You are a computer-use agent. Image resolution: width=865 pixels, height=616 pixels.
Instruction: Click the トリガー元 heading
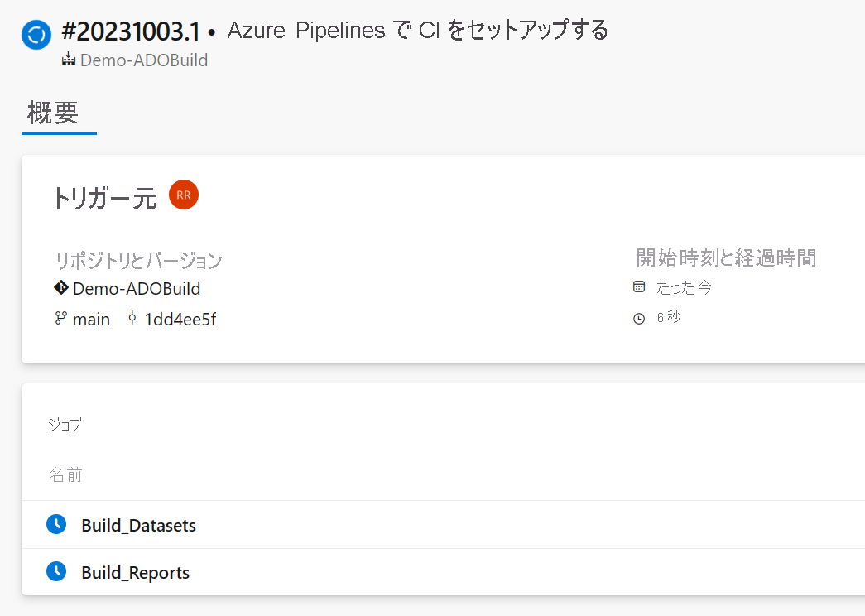tap(105, 198)
